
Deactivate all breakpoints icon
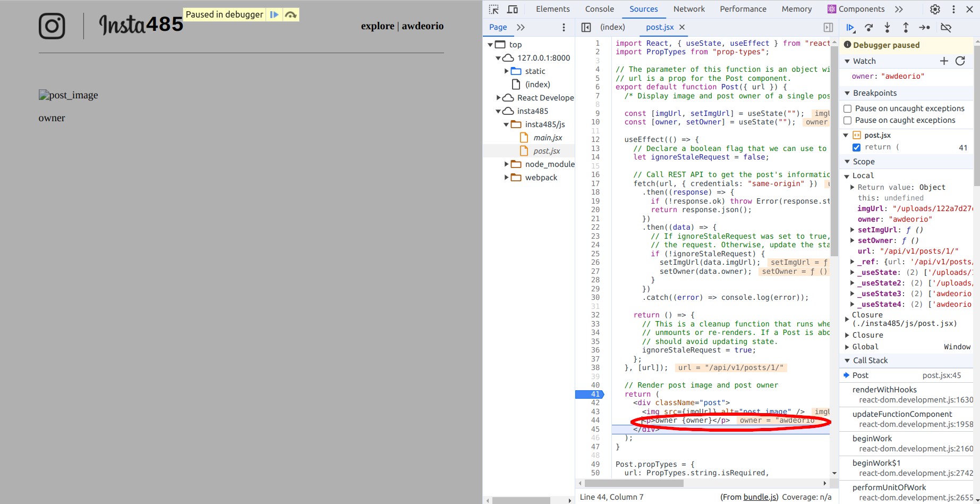(x=946, y=28)
